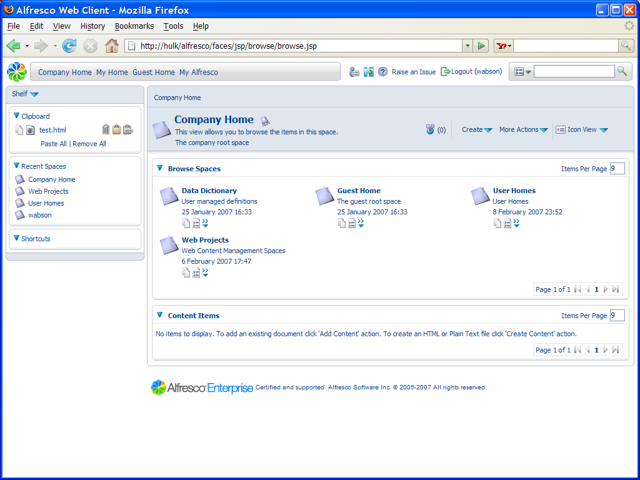View details of Data Dictionary icon
640x480 pixels.
coord(196,223)
